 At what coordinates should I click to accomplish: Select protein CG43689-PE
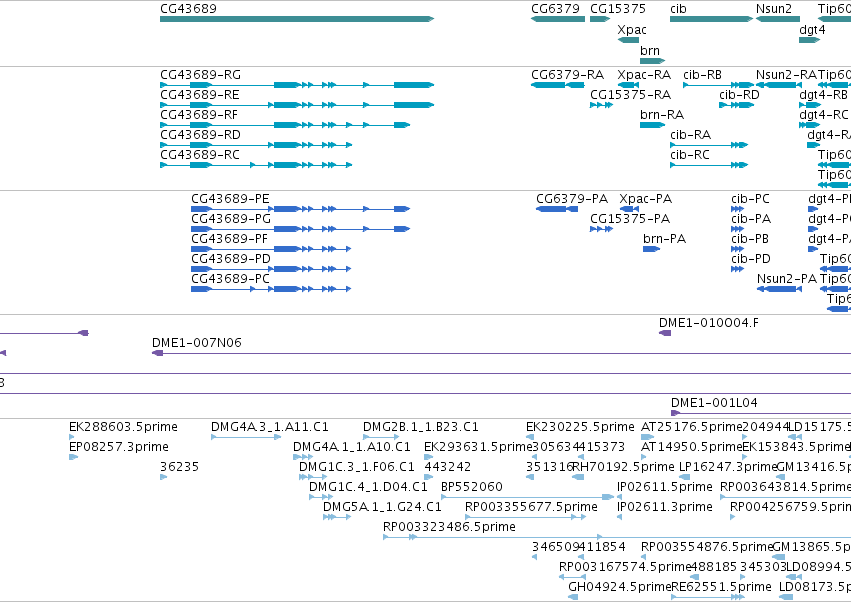click(x=301, y=209)
